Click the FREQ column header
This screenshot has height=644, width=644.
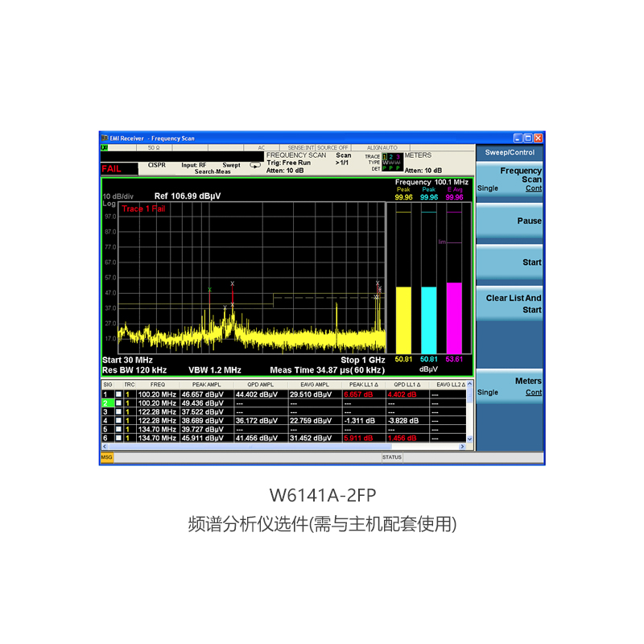[x=158, y=385]
